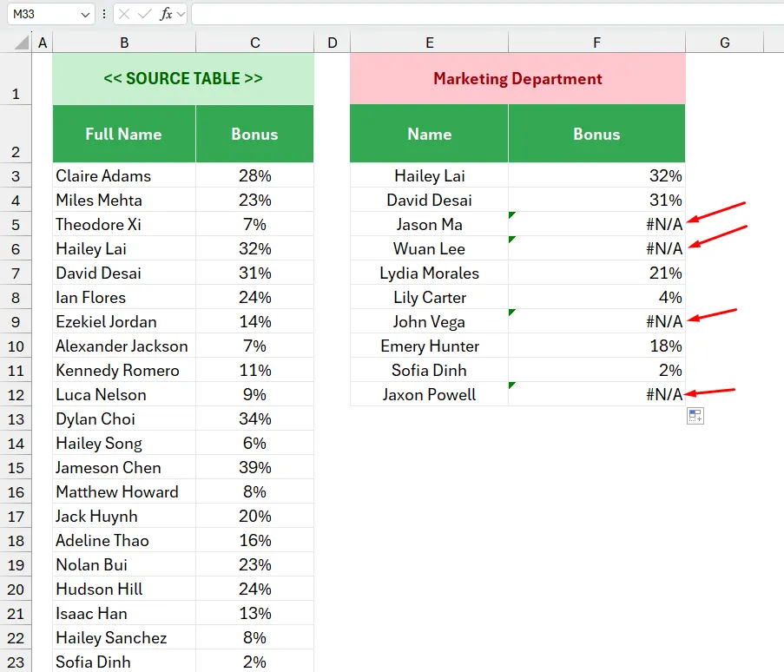Select column F header
The image size is (784, 672).
pyautogui.click(x=596, y=43)
